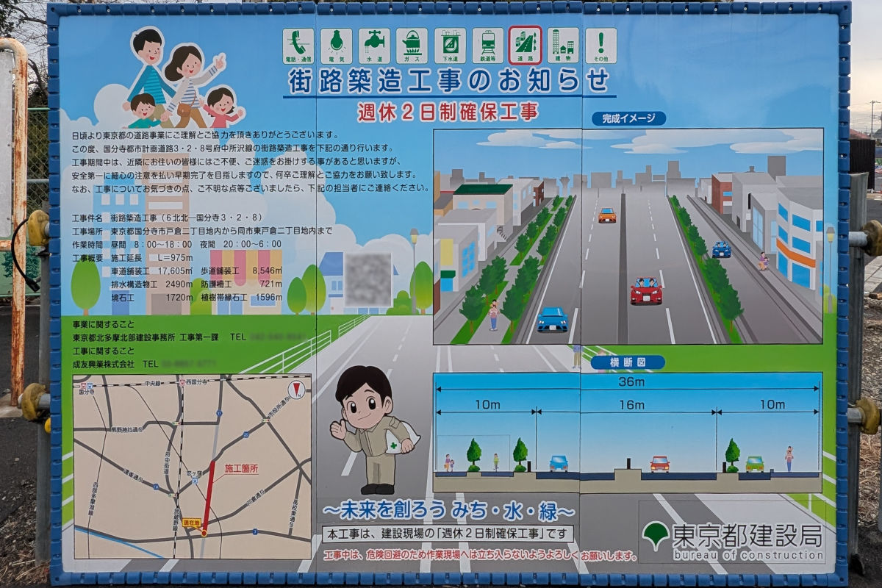882x588 pixels.
Task: Click the red car in completion image
Action: (x=646, y=291)
